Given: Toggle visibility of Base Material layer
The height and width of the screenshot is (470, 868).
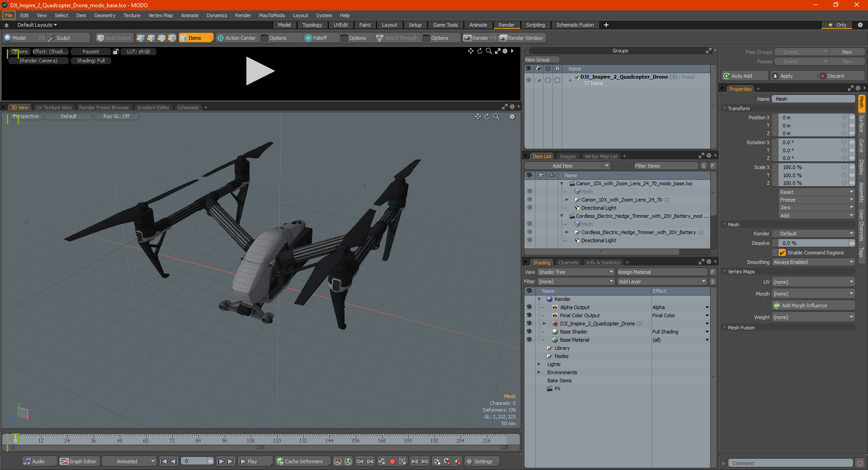Looking at the screenshot, I should coord(529,340).
